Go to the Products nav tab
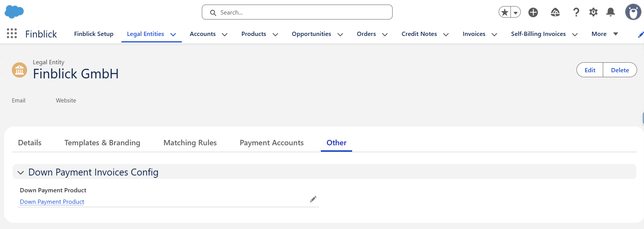644x229 pixels. tap(254, 34)
